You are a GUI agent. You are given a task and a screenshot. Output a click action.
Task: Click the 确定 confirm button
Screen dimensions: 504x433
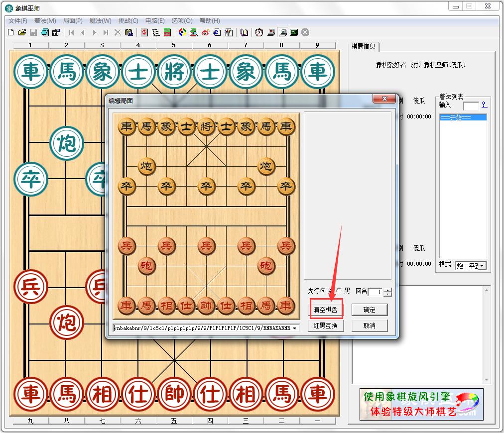click(370, 310)
